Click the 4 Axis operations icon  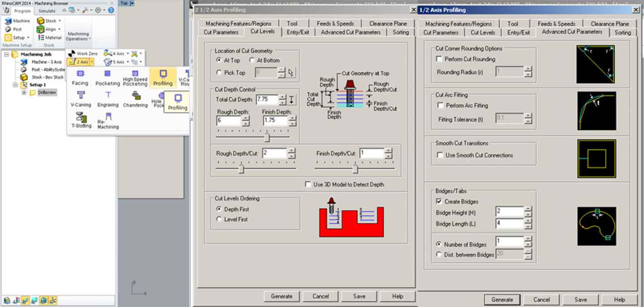click(x=107, y=53)
